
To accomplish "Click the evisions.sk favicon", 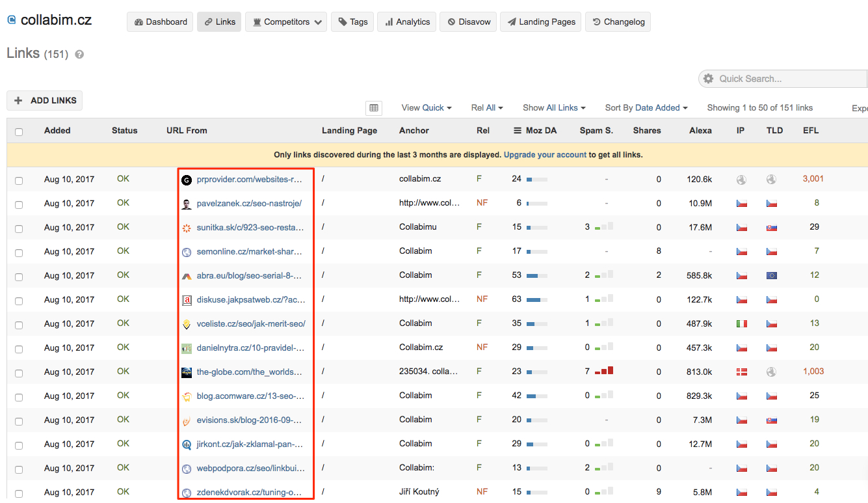I will pos(187,420).
